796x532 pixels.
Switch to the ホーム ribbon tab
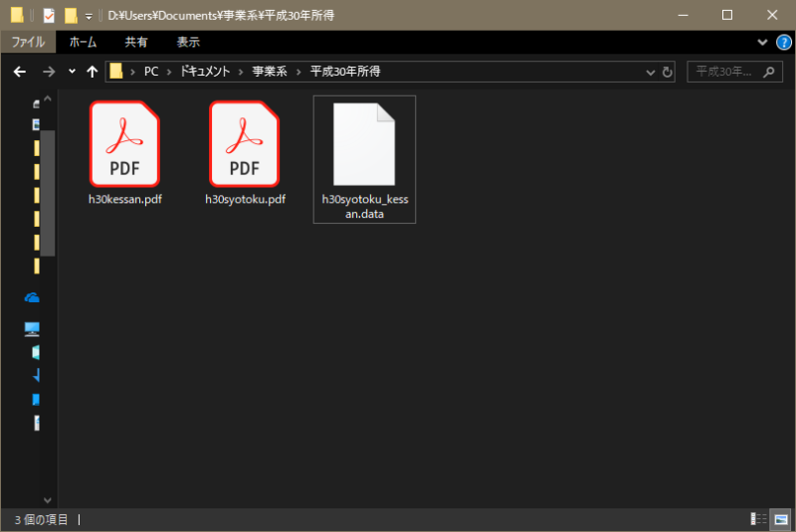coord(83,42)
